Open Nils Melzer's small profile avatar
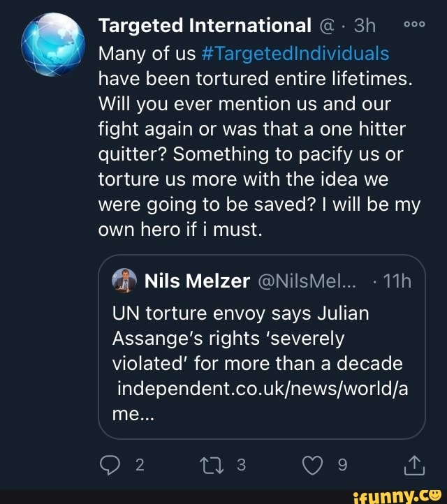Image resolution: width=447 pixels, height=504 pixels. click(x=124, y=281)
